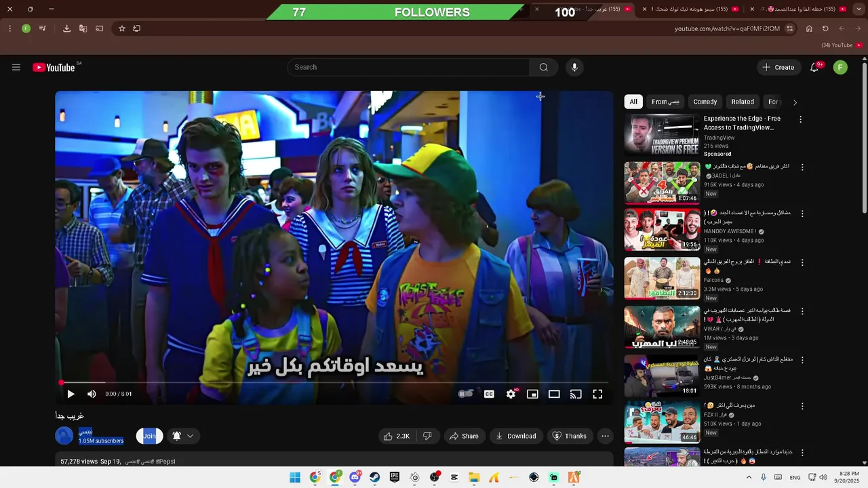Open options for the HANDDY AWESOME video
Image resolution: width=868 pixels, height=488 pixels.
point(802,213)
